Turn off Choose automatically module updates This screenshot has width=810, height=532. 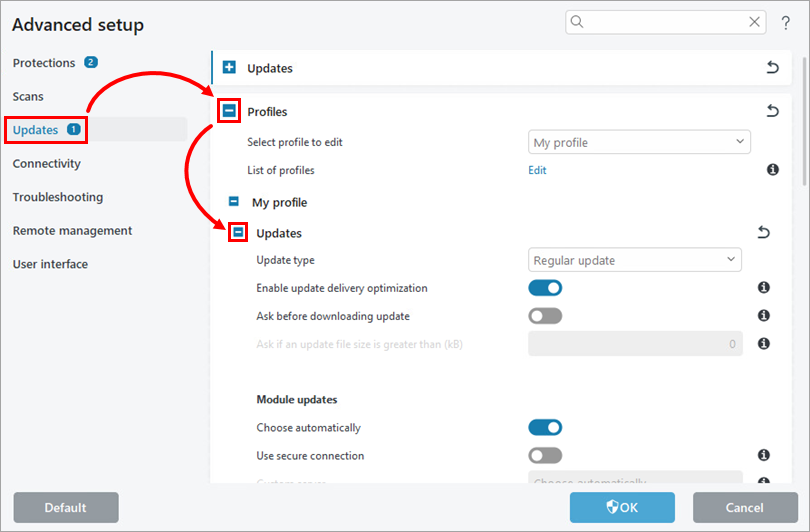pyautogui.click(x=545, y=428)
